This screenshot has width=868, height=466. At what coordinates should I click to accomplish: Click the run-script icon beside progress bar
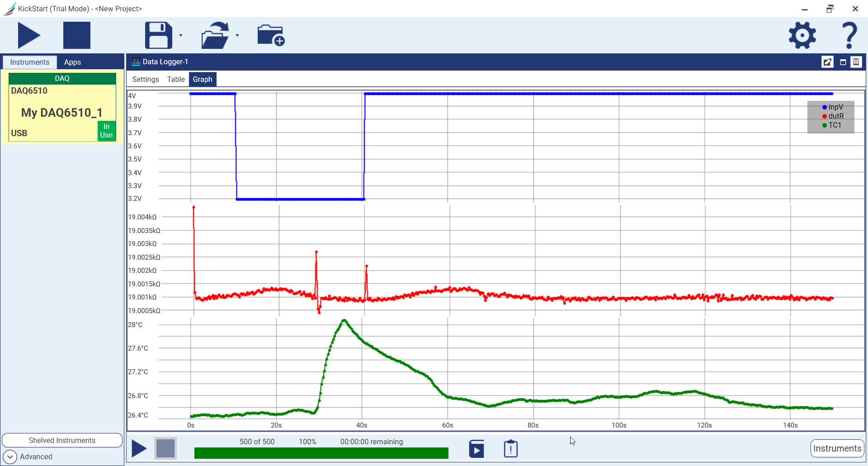point(476,449)
